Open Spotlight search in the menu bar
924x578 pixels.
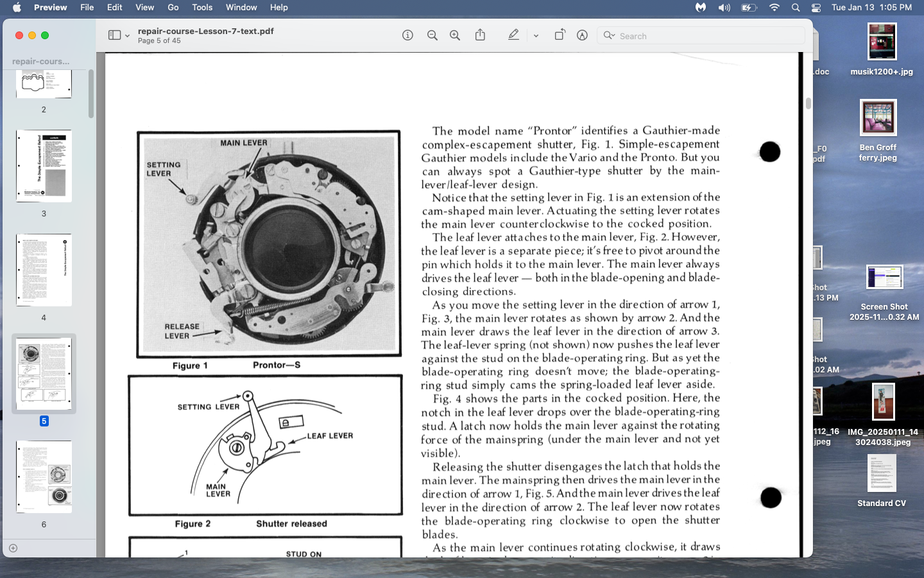[796, 8]
